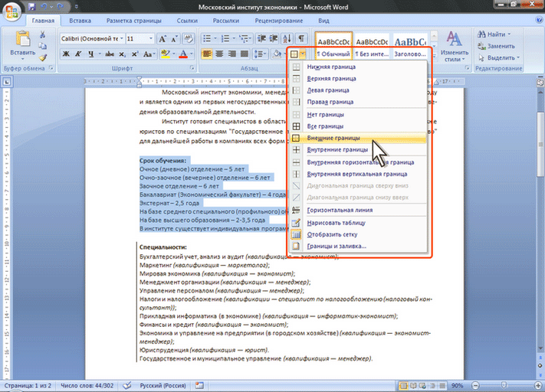The width and height of the screenshot is (545, 392).
Task: Open font color dropdown arrow
Action: coord(191,54)
